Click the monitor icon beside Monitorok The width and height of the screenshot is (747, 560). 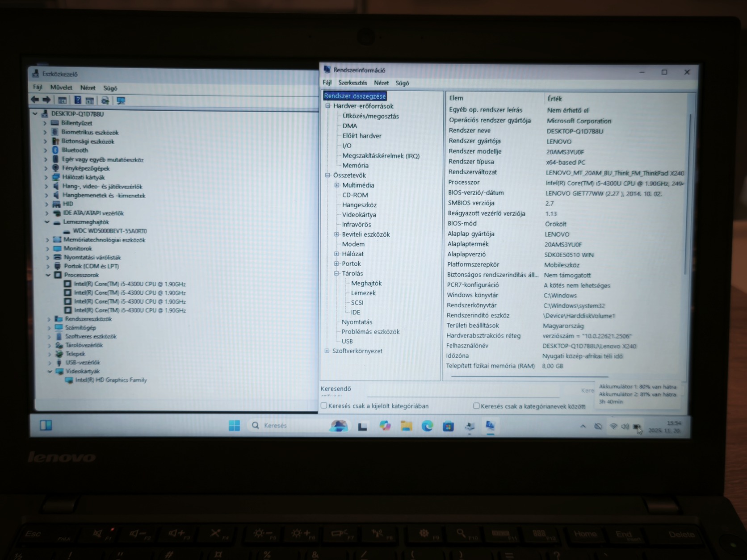[57, 248]
